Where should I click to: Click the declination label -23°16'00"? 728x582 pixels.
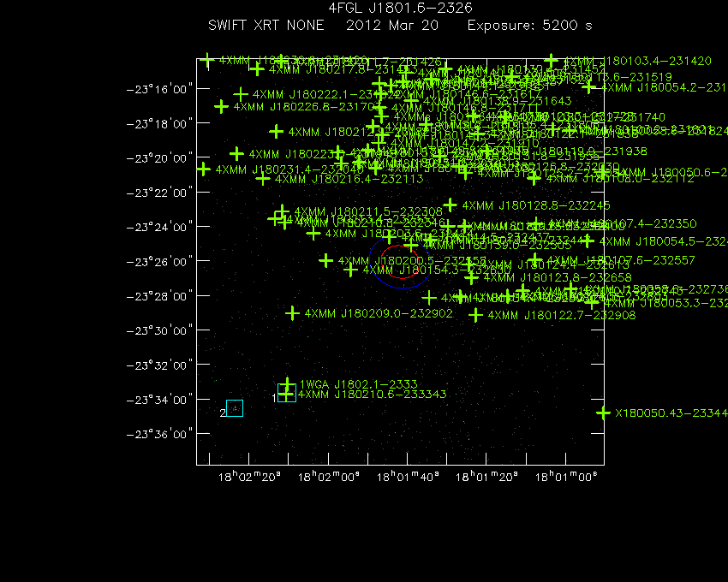159,89
